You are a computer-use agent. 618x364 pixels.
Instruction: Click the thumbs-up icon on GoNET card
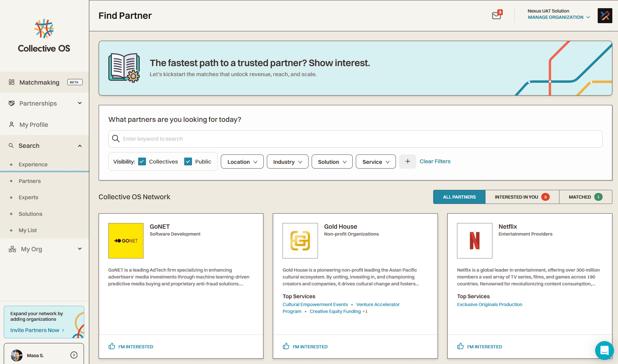point(112,346)
